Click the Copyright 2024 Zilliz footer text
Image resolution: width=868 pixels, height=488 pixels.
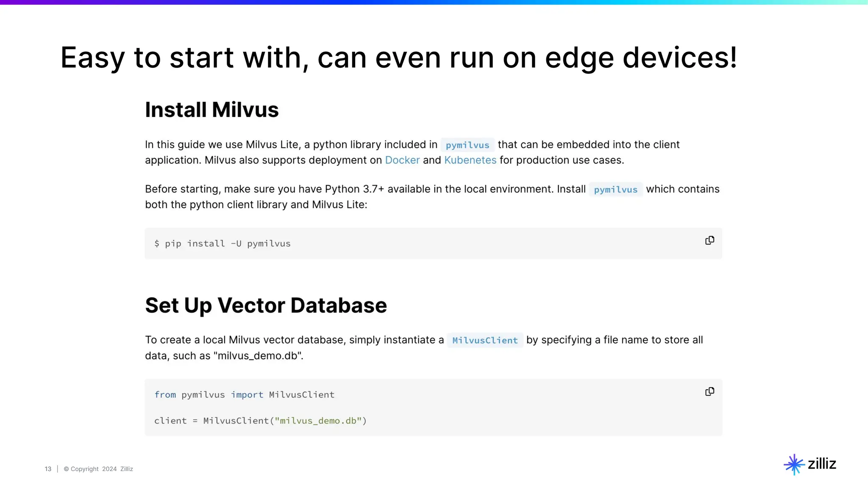pos(98,469)
